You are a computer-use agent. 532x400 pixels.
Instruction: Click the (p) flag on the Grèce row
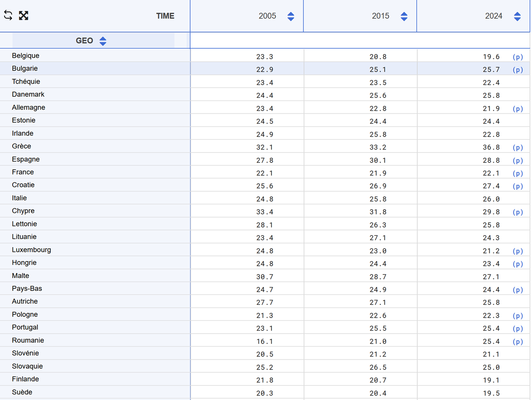pos(517,147)
